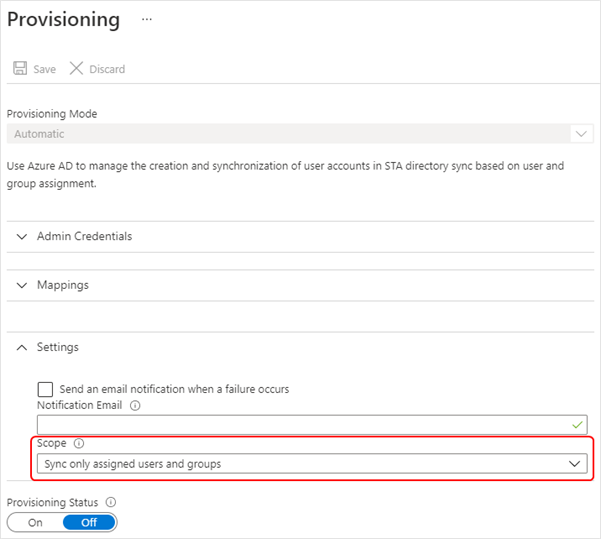
Task: Click the Save button label
Action: pyautogui.click(x=44, y=69)
